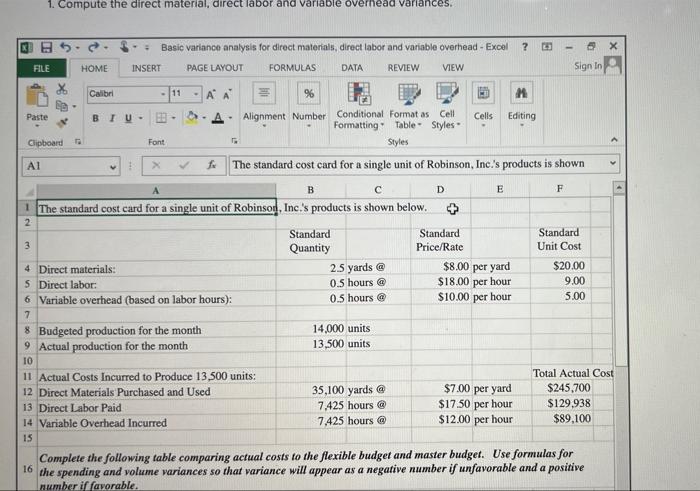700x491 pixels.
Task: Customize Quick Access Toolbar dropdown
Action: pos(146,47)
